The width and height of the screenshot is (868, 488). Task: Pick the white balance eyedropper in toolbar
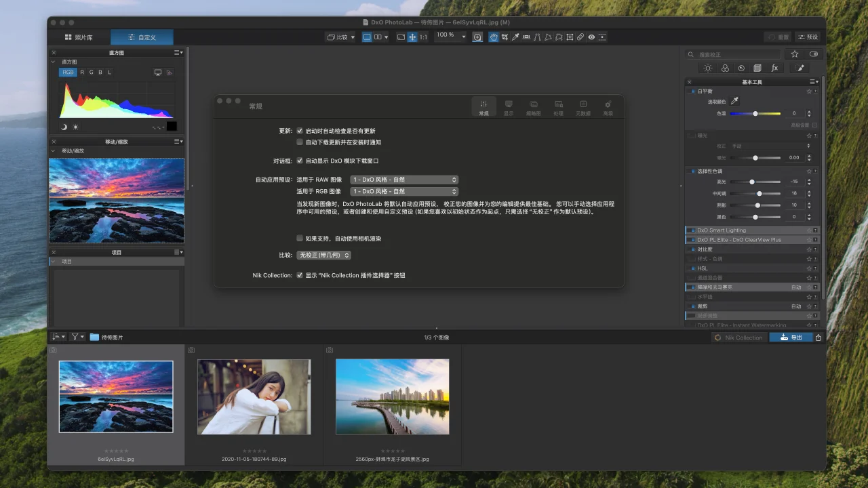[515, 37]
